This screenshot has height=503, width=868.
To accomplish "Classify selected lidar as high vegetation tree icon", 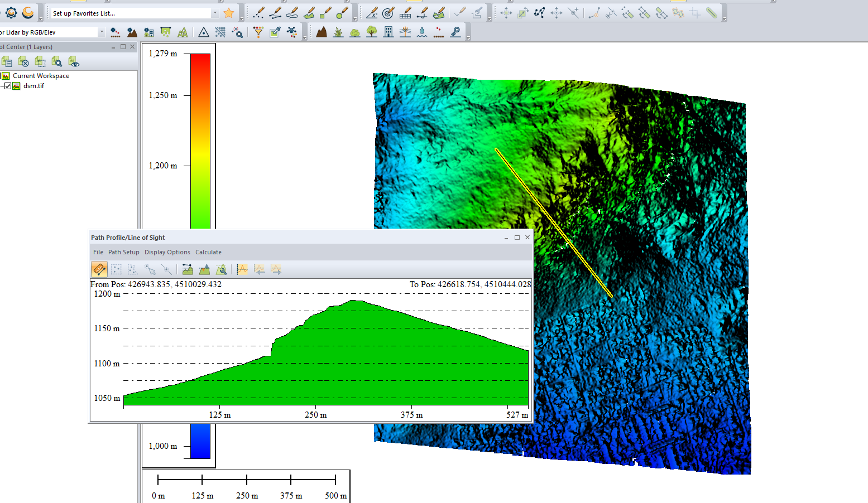I will pos(372,32).
